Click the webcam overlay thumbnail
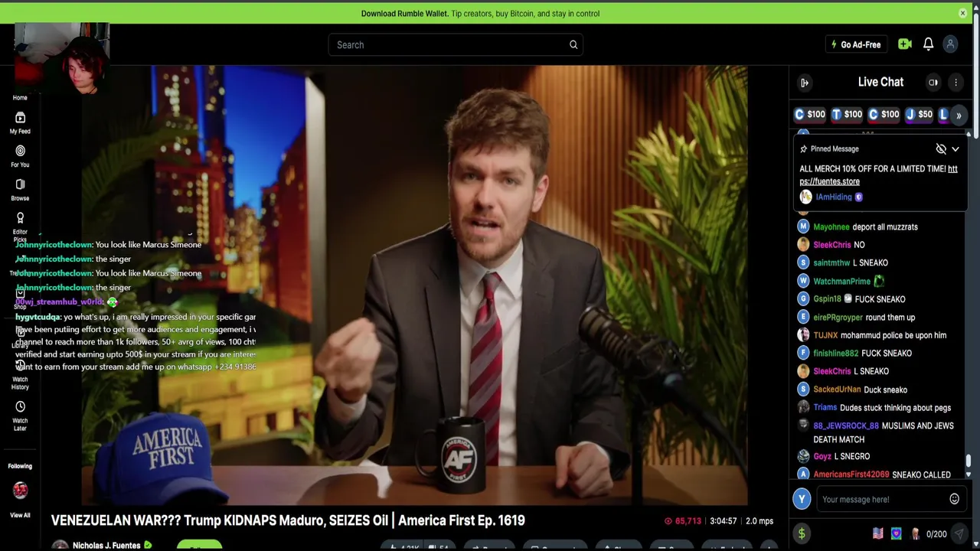The image size is (980, 551). tap(62, 59)
